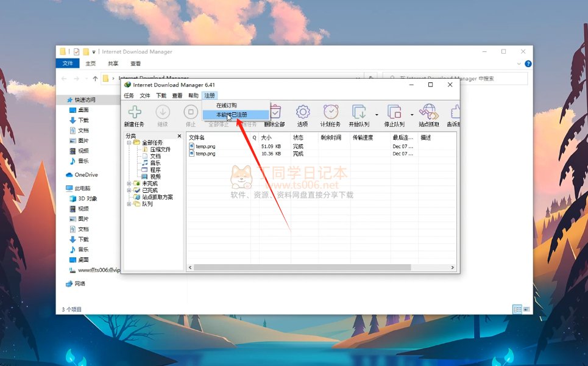
Task: Click the IDM logo icon in title bar
Action: (x=127, y=85)
